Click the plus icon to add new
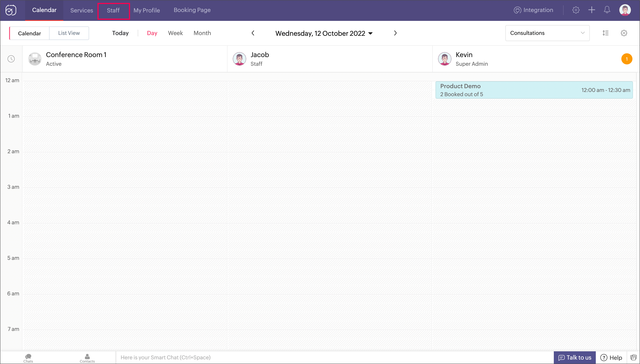The width and height of the screenshot is (640, 364). 592,10
